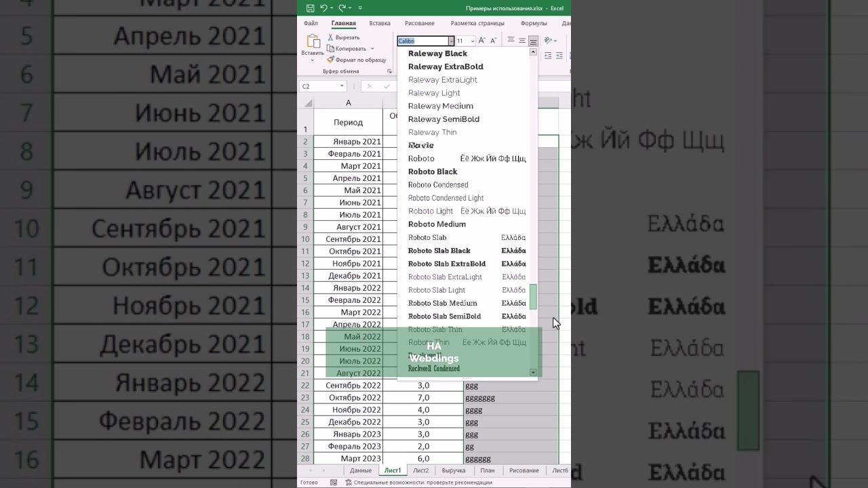Open the Name Box C2 dropdown
Image resolution: width=868 pixels, height=488 pixels.
point(342,86)
